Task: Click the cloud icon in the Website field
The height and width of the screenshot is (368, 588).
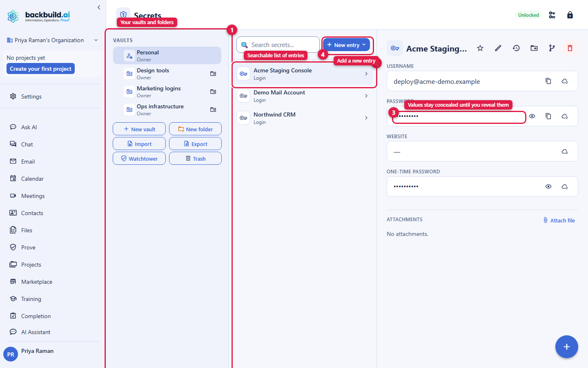Action: coord(565,151)
